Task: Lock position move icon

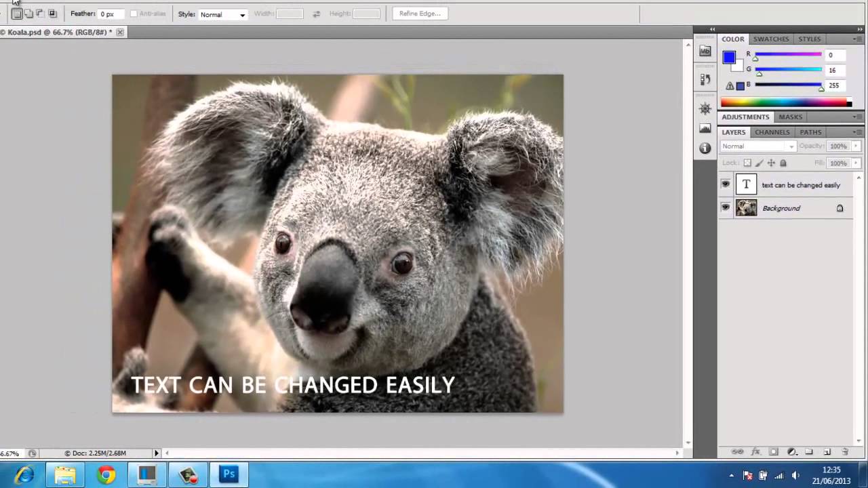Action: 771,163
